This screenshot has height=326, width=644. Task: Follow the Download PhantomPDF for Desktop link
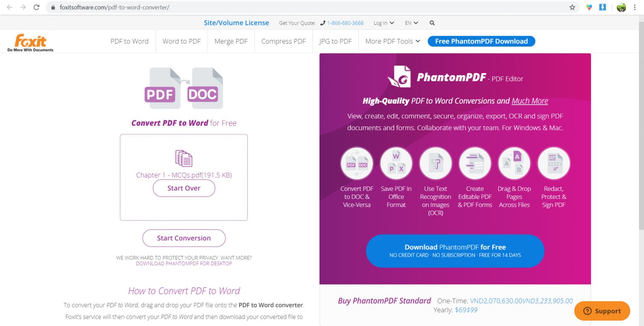(184, 263)
